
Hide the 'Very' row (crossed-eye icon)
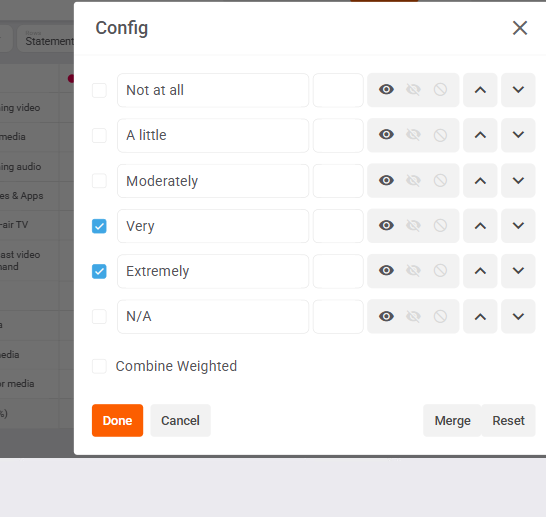pos(413,226)
